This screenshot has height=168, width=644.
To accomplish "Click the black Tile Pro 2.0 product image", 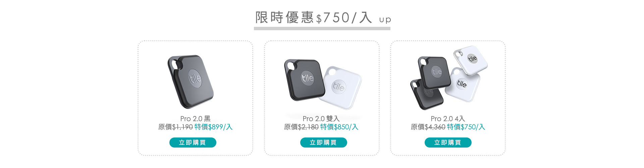I will (x=191, y=82).
